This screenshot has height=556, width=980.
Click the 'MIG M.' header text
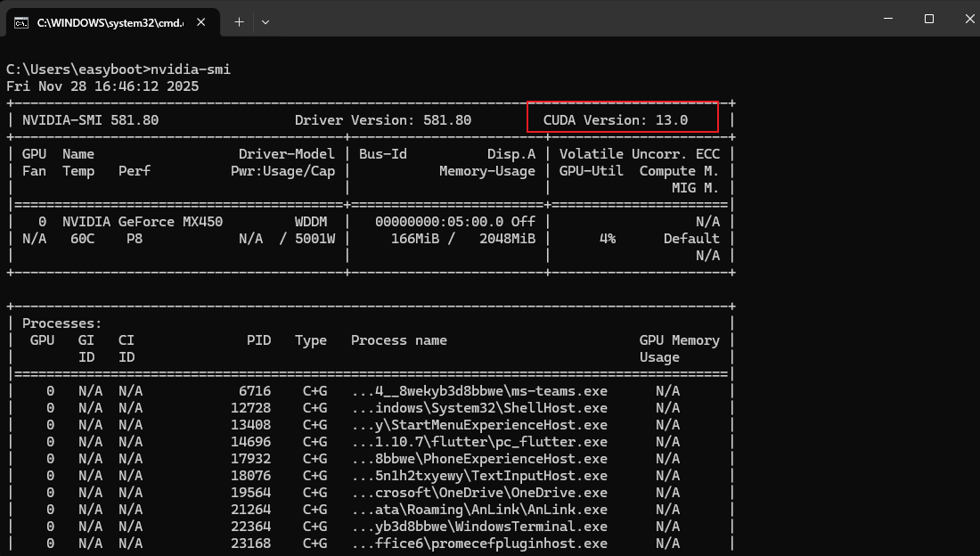(695, 188)
